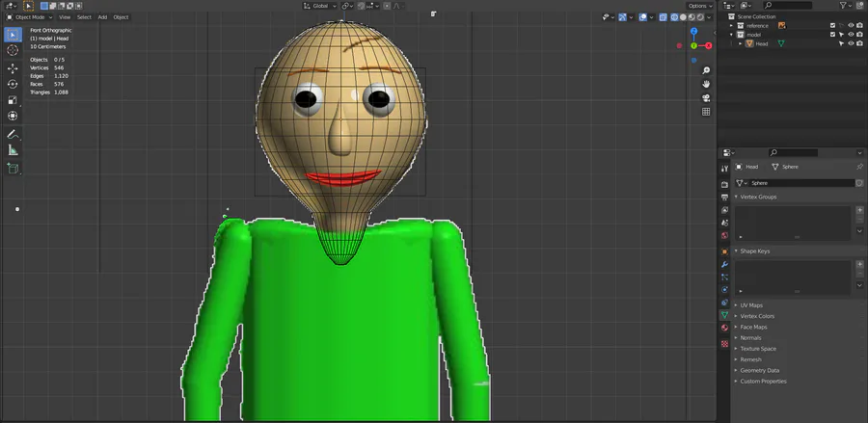
Task: Toggle selectability of the model collection
Action: (x=842, y=35)
